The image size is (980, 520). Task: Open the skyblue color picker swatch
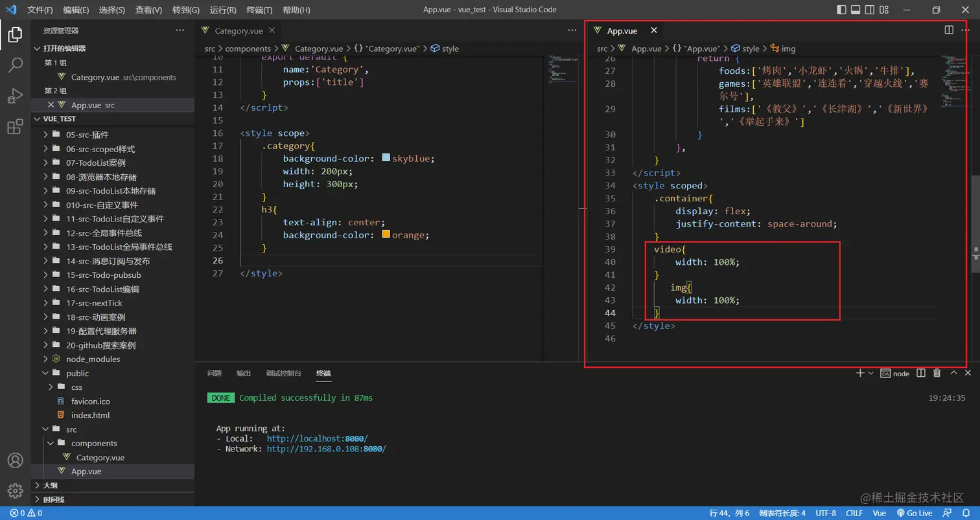386,158
